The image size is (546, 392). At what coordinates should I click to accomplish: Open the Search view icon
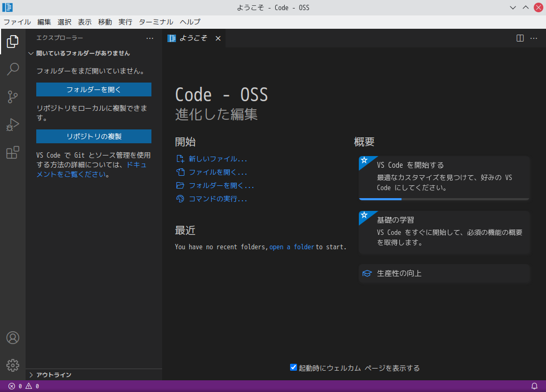click(13, 69)
